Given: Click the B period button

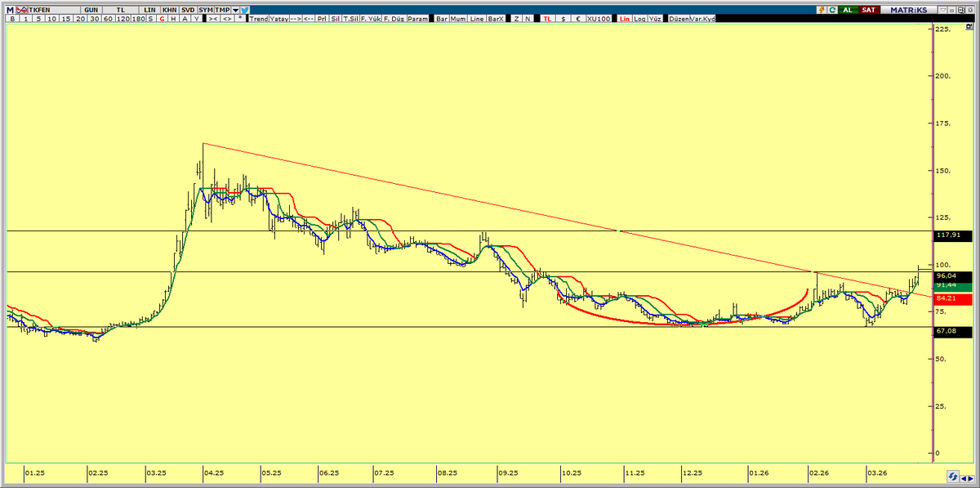Looking at the screenshot, I should coord(12,18).
